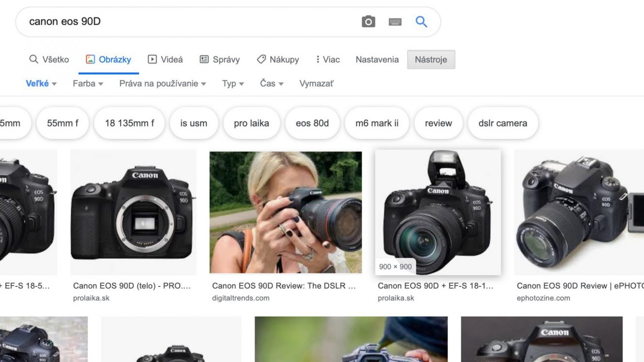Image resolution: width=644 pixels, height=362 pixels.
Task: Switch to Správy news tab
Action: 220,60
